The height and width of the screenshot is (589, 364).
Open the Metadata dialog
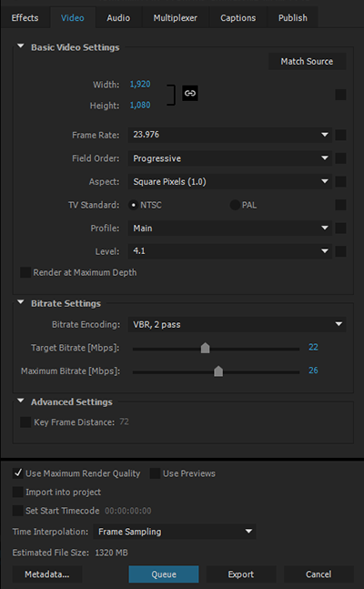[x=47, y=574]
